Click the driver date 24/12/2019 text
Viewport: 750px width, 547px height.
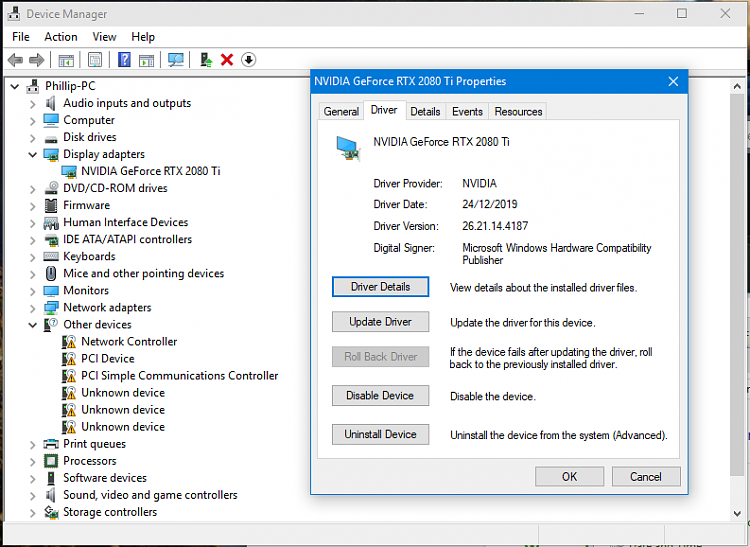[x=490, y=204]
